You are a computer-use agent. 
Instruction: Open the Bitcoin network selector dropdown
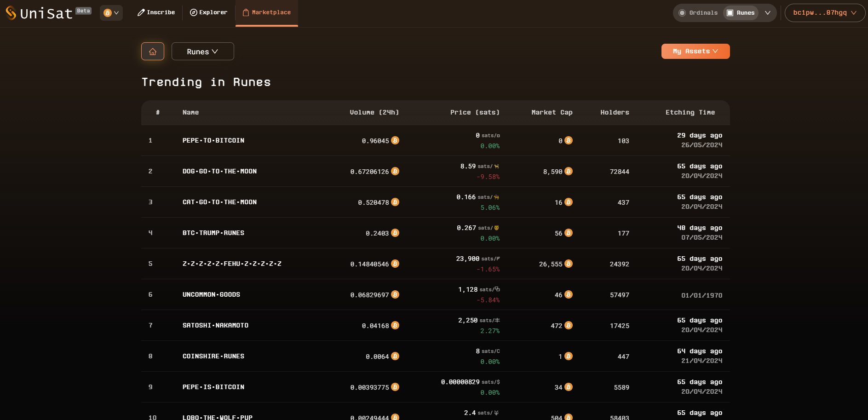click(x=111, y=13)
